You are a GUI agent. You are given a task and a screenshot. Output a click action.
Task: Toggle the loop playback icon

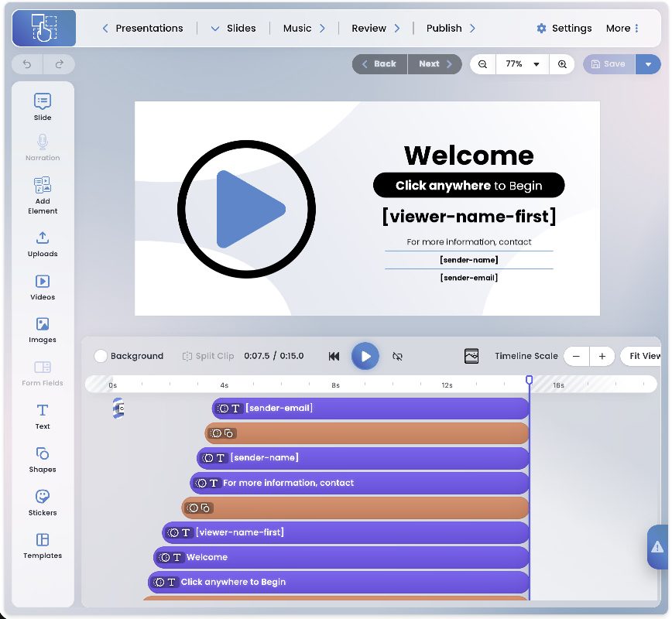[397, 356]
